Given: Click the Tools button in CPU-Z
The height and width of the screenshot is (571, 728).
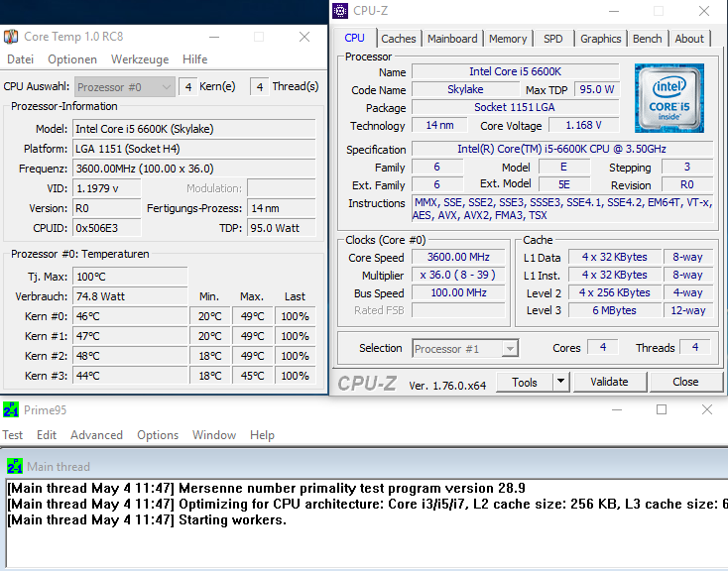Looking at the screenshot, I should pyautogui.click(x=525, y=382).
